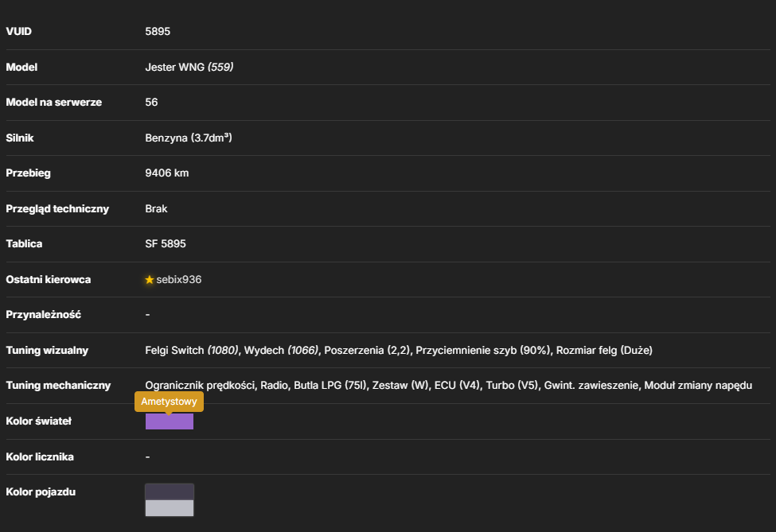
Task: Click the dark upper Kolor pojazdu swatch
Action: [170, 492]
